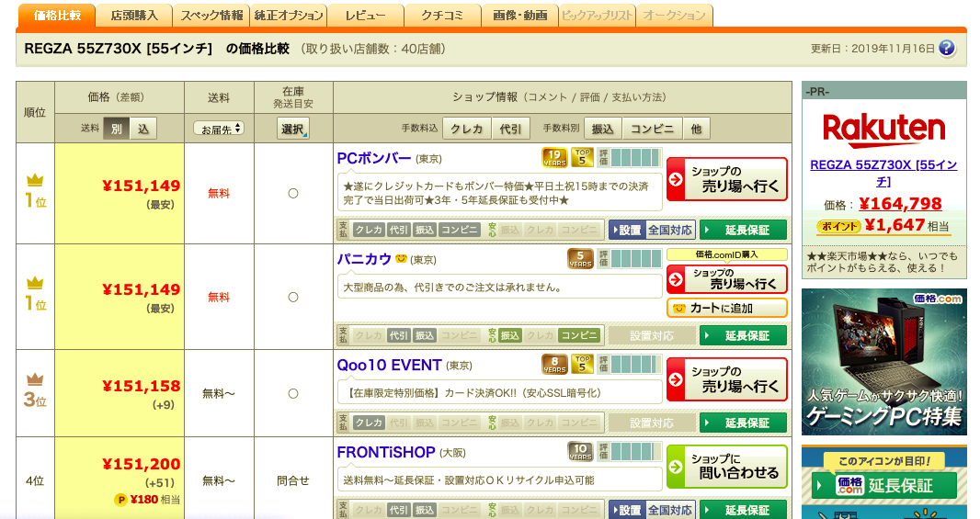Open the スペック情報 tab
980x519 pixels.
pyautogui.click(x=211, y=16)
